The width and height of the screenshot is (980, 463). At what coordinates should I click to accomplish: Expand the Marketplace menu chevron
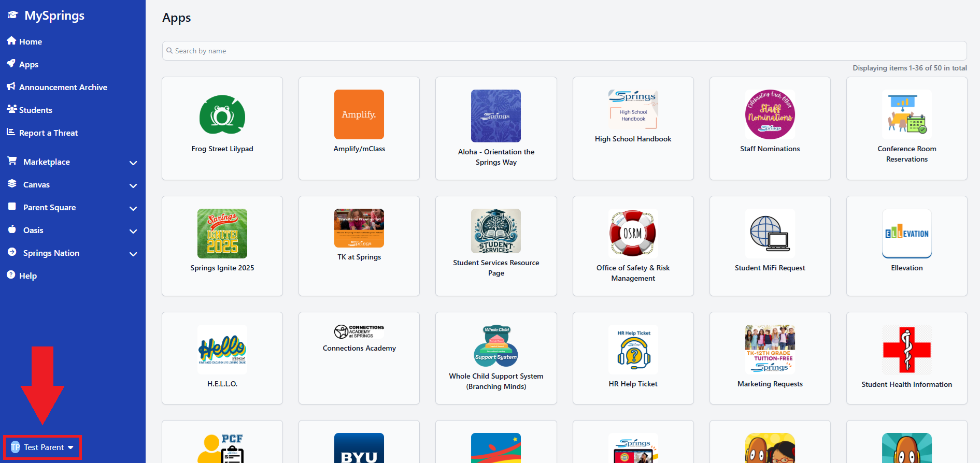click(133, 163)
